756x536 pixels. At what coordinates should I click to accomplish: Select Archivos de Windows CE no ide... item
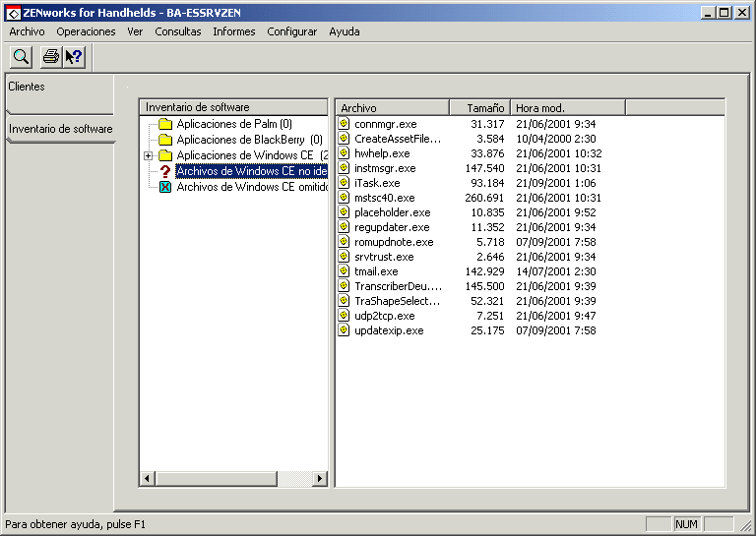pos(252,171)
